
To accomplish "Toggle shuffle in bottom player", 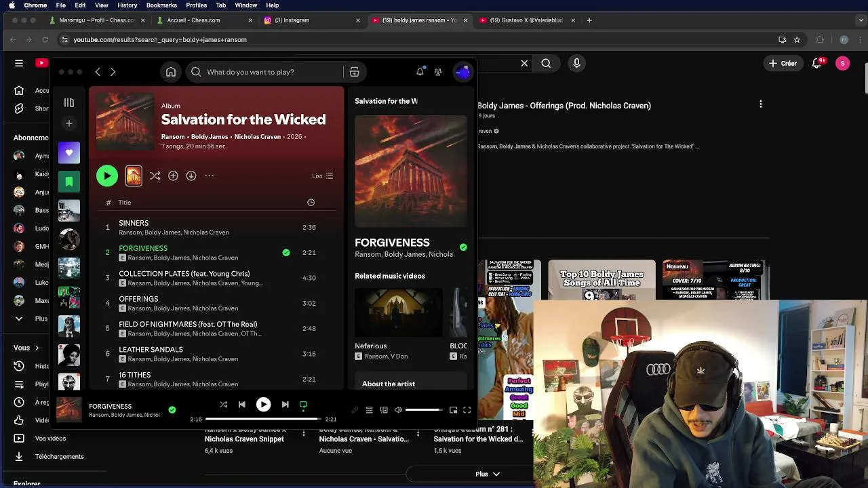I will point(223,405).
